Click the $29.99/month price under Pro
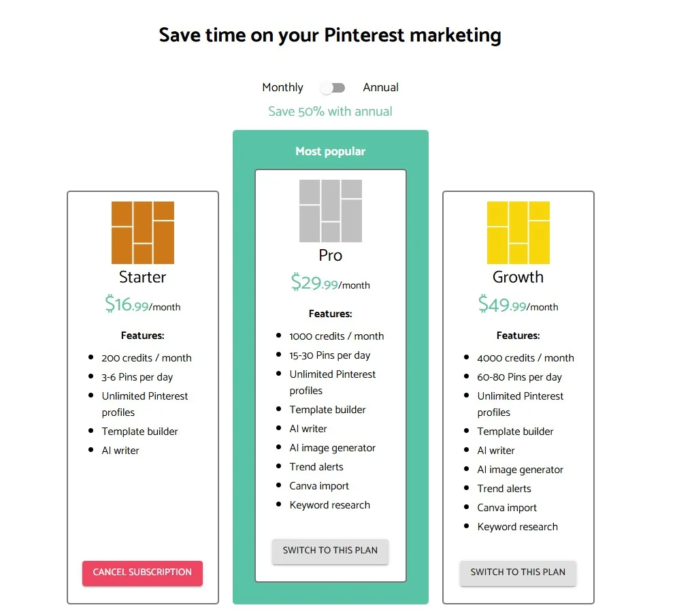677x616 pixels. pos(330,283)
